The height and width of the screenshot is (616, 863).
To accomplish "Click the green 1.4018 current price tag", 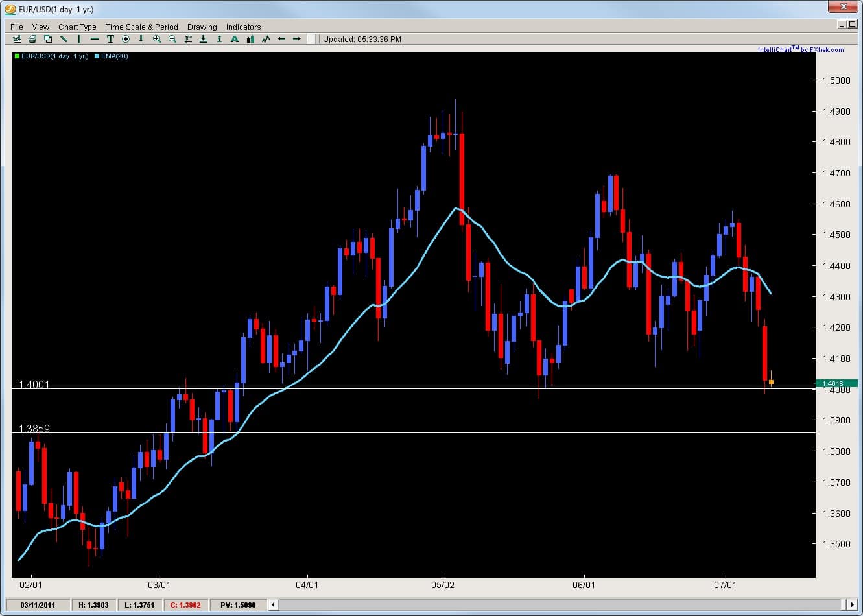I will point(836,384).
